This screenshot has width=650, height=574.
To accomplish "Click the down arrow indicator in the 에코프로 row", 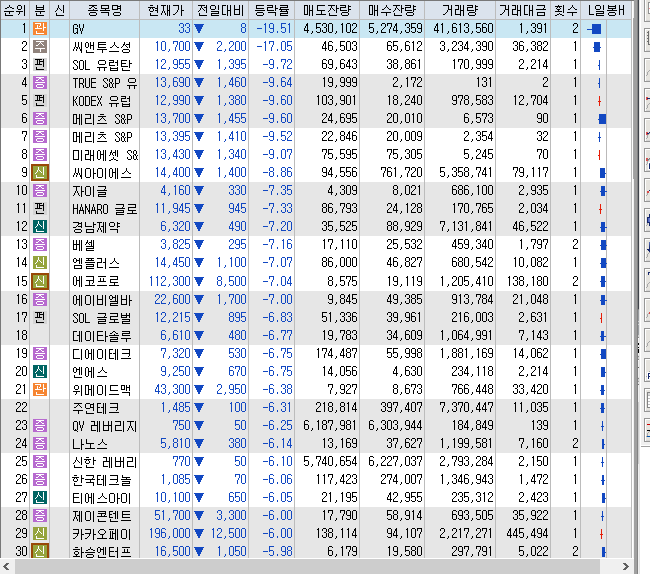I will point(199,281).
